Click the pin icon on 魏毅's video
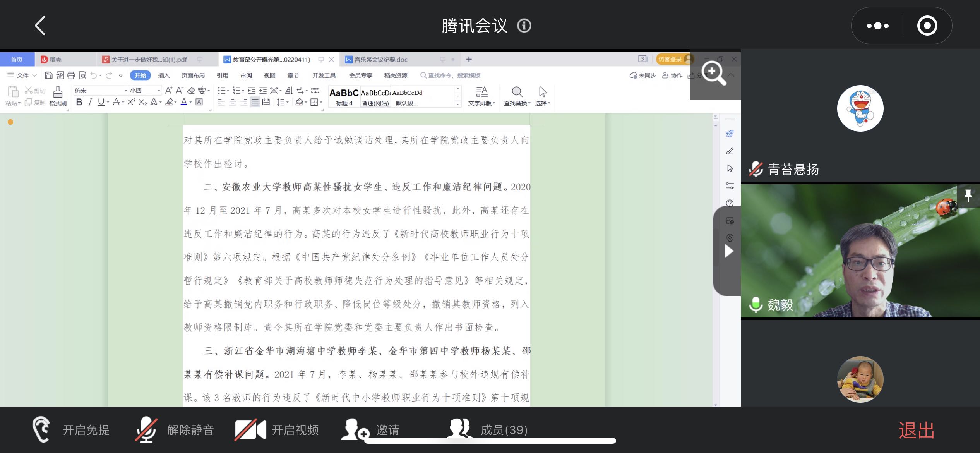The height and width of the screenshot is (453, 980). coord(968,196)
